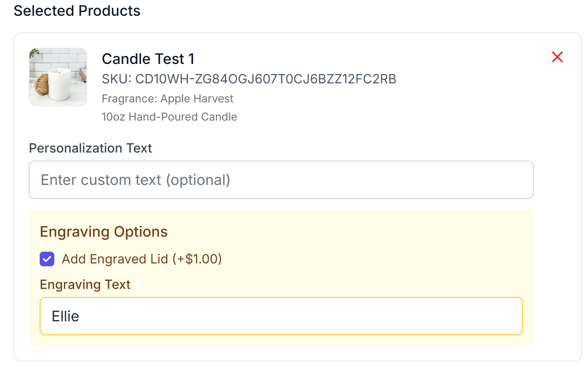Viewport: 588px width, 367px height.
Task: Click the "Engraving Options" heading
Action: pos(104,232)
